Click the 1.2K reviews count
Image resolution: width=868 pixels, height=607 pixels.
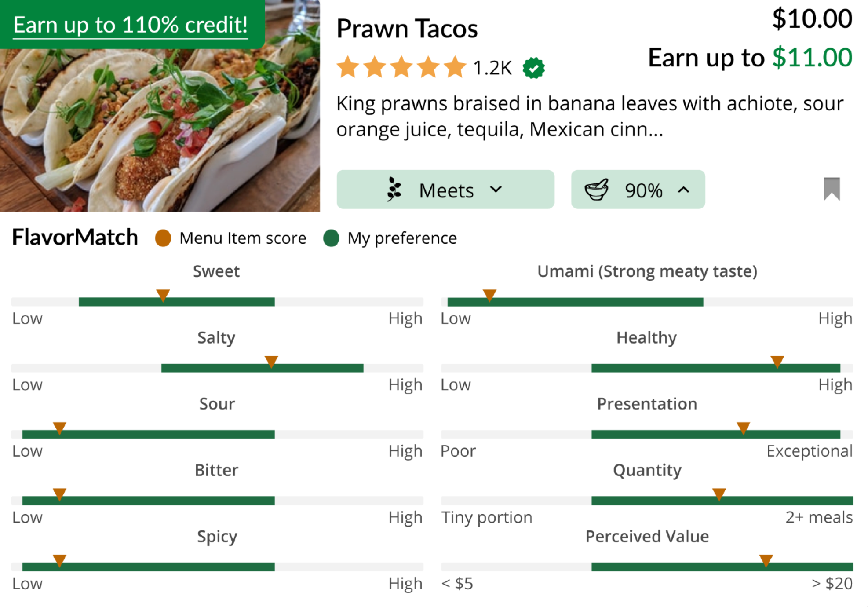click(x=492, y=68)
